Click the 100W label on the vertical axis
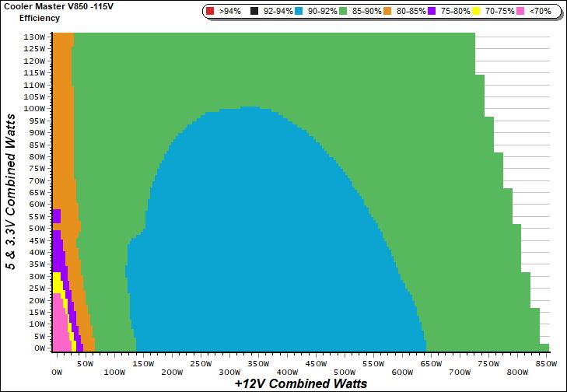The height and width of the screenshot is (392, 567). coord(34,108)
